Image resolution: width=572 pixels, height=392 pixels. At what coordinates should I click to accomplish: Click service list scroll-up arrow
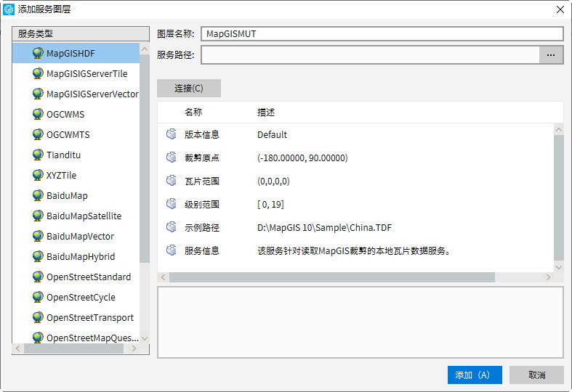145,49
